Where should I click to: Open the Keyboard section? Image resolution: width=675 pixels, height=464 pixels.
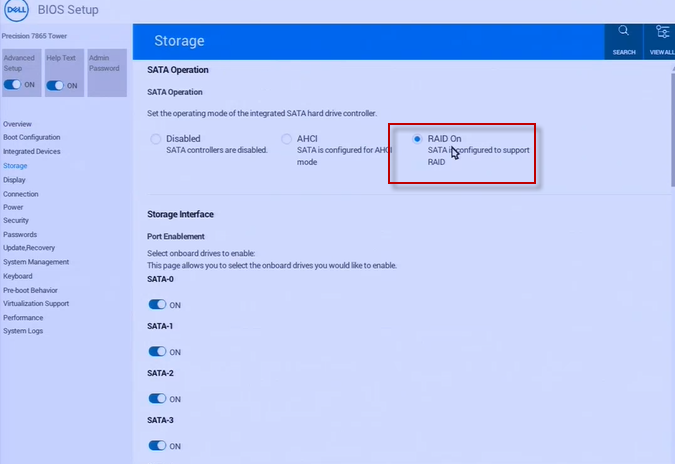(18, 276)
